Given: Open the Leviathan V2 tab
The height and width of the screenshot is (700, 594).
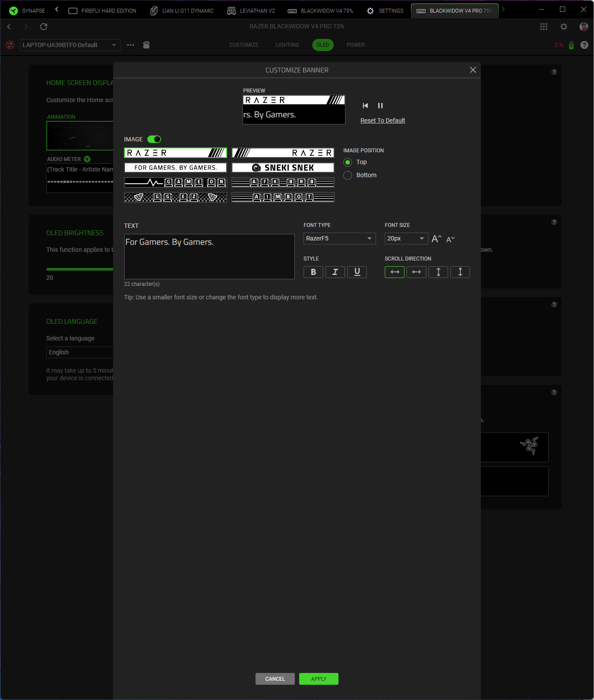Looking at the screenshot, I should [251, 10].
